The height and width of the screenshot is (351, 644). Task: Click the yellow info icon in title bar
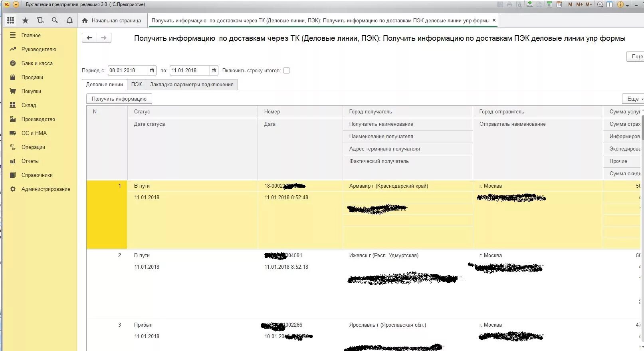coord(620,4)
